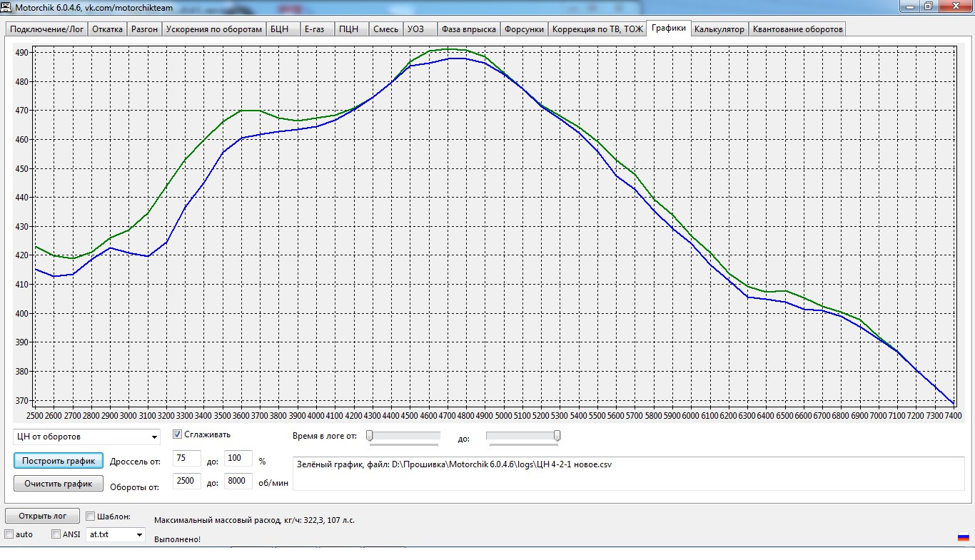Click the log time 'от' slider handle
975x560 pixels.
point(369,435)
